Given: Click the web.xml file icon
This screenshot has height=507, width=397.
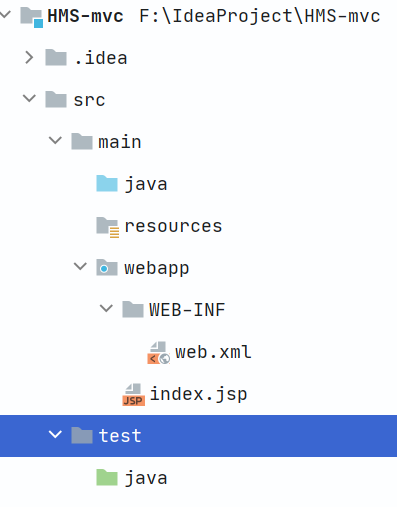Looking at the screenshot, I should (x=159, y=353).
